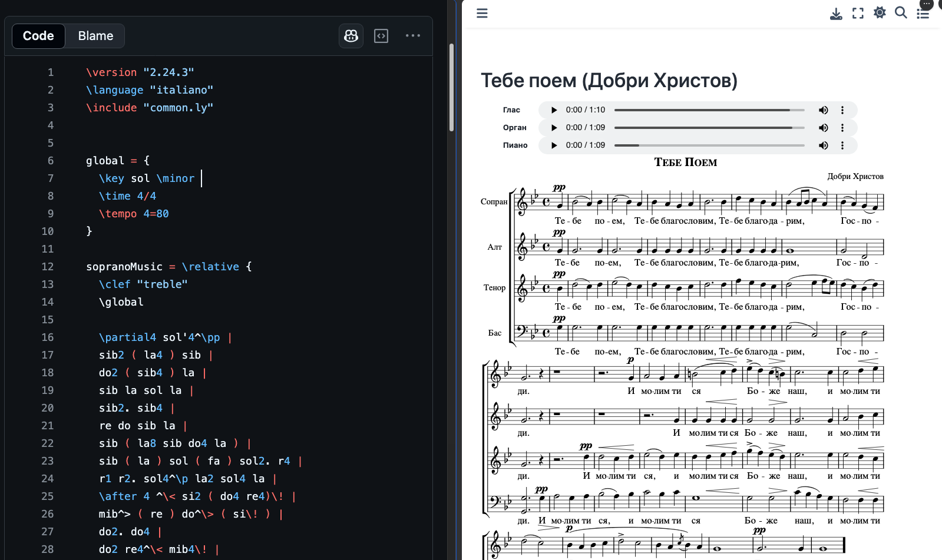Click the download icon in the viewer toolbar

click(x=835, y=13)
